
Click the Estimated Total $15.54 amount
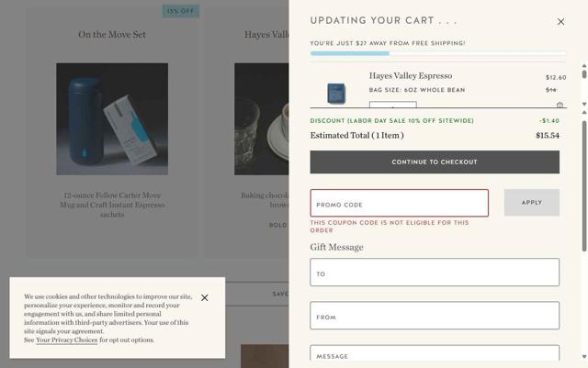tap(548, 135)
